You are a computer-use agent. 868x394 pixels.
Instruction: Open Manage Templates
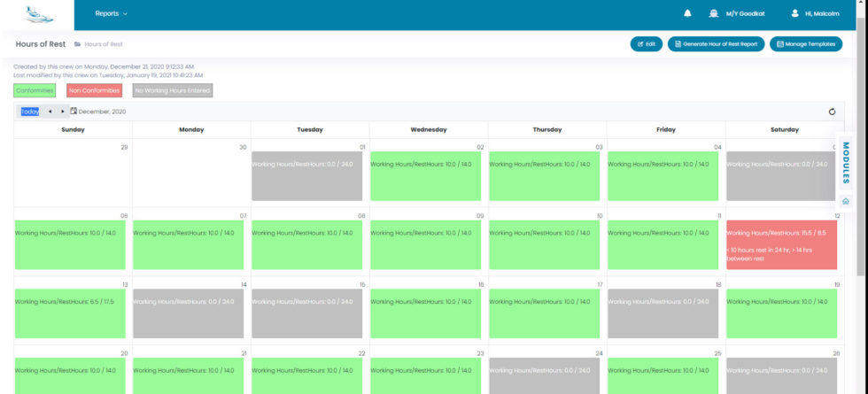click(805, 43)
